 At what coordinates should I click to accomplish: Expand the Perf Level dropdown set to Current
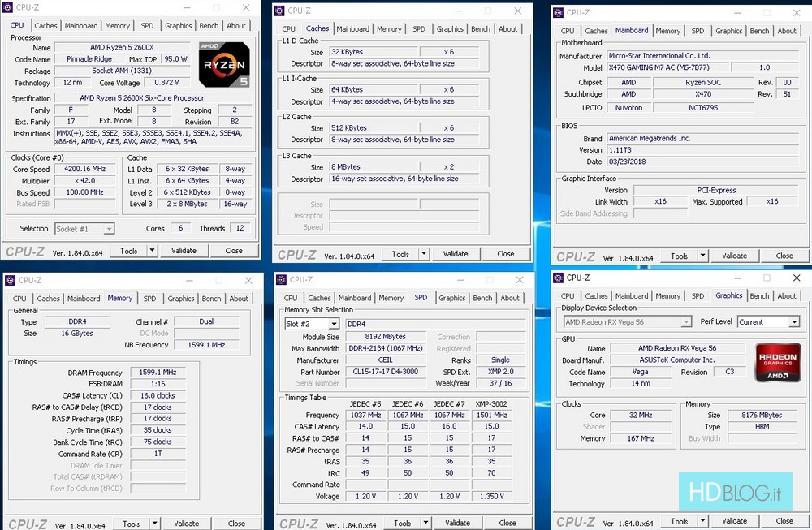(x=793, y=322)
